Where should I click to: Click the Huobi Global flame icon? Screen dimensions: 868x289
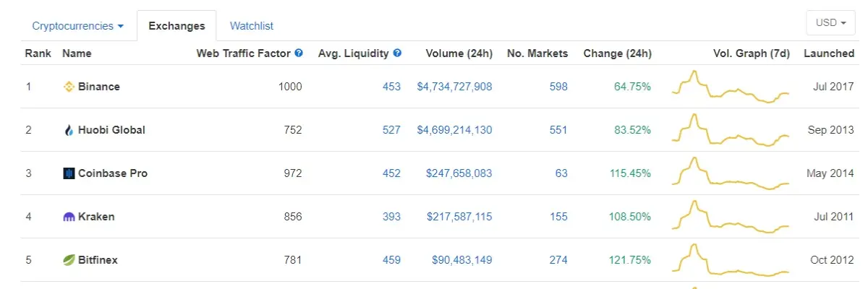click(x=69, y=130)
